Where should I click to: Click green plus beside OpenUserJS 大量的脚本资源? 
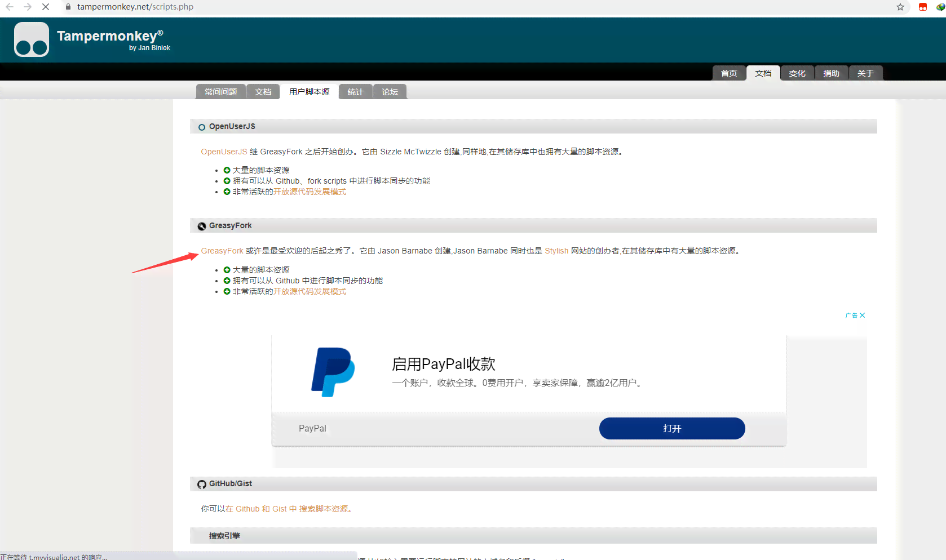coord(227,170)
